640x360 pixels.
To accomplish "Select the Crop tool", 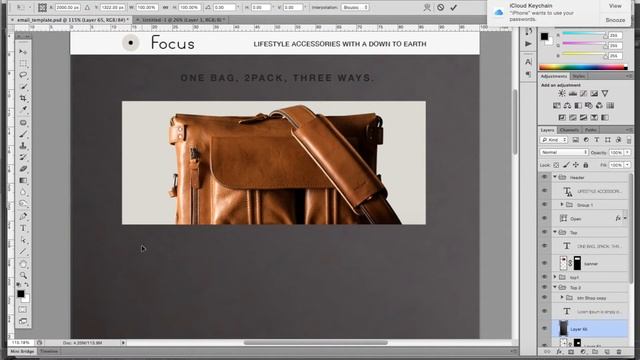I will [23, 98].
